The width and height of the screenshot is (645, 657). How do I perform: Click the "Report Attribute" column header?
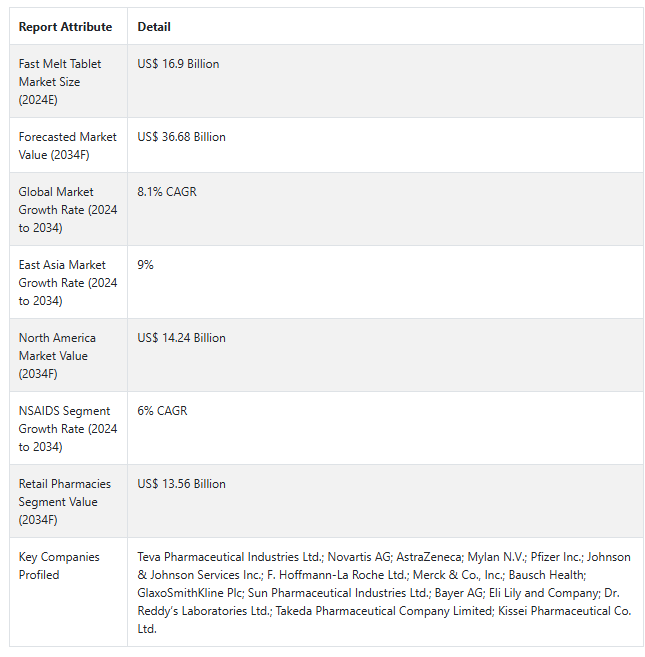point(65,27)
